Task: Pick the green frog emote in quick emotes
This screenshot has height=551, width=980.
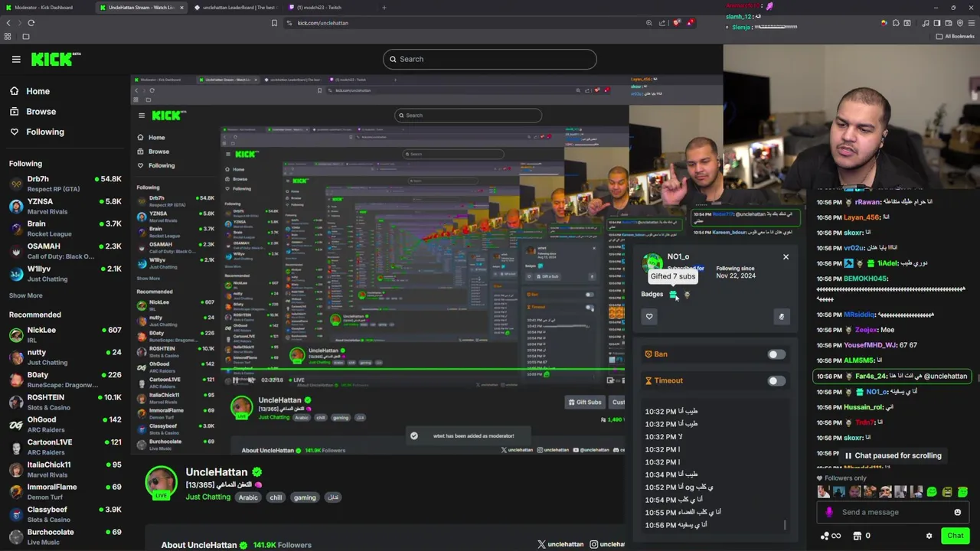Action: coord(932,492)
